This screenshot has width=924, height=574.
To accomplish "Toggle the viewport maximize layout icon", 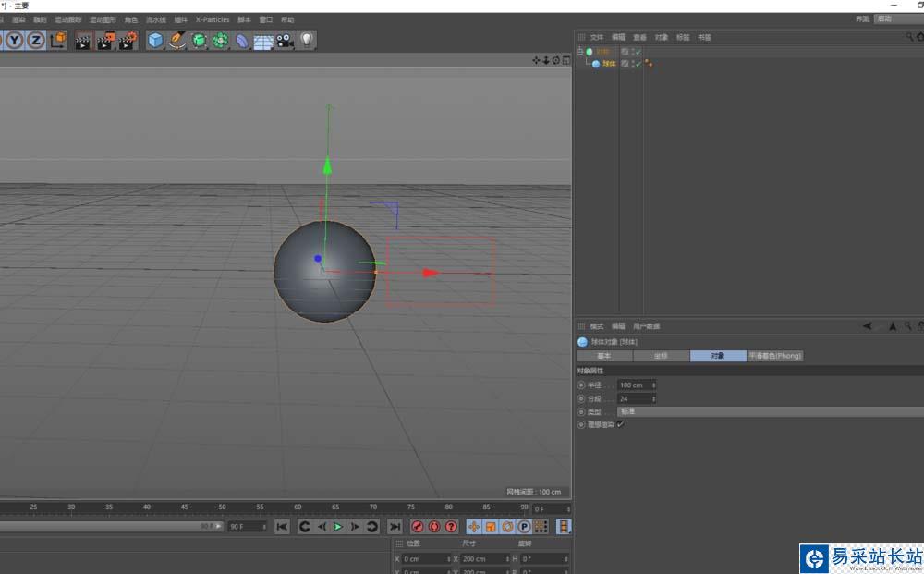I will (565, 60).
